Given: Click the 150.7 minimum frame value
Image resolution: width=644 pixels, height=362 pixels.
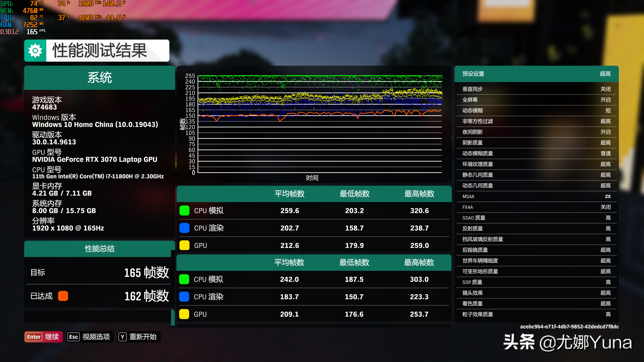Looking at the screenshot, I should click(x=354, y=297).
